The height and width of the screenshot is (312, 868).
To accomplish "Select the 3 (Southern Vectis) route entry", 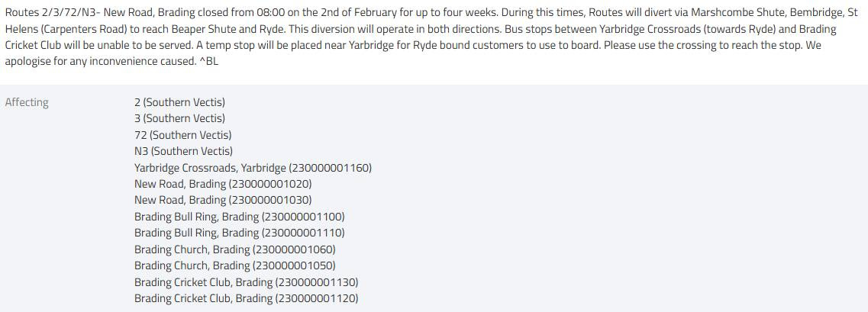I will (x=179, y=118).
